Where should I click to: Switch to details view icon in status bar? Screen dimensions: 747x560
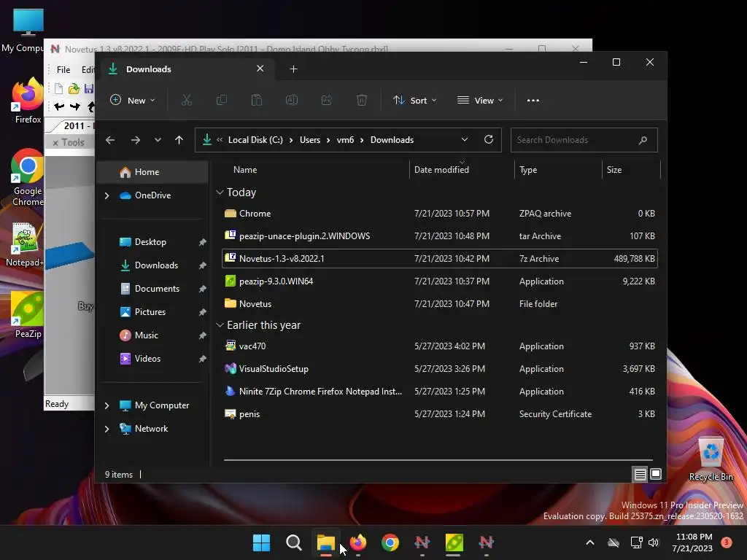pyautogui.click(x=640, y=474)
